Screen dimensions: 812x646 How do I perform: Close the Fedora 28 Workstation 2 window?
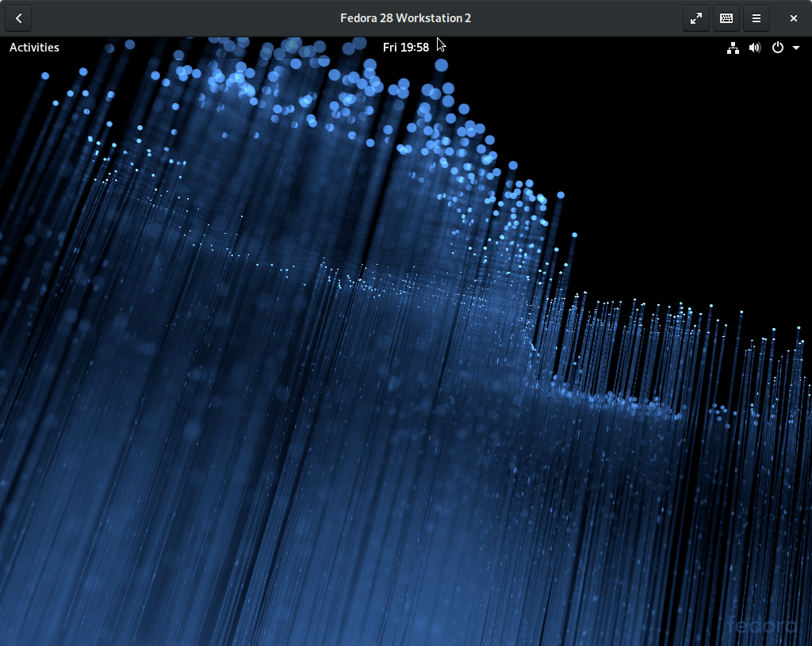[793, 18]
